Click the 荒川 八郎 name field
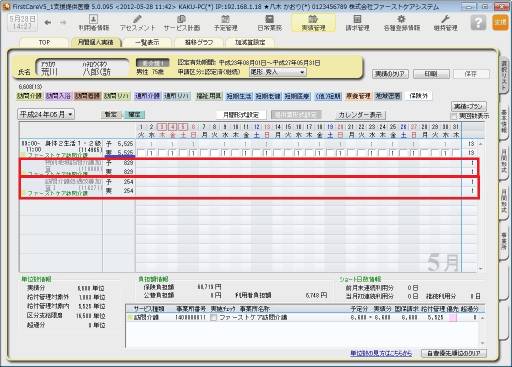Screen dimensions: 512x367 point(82,68)
